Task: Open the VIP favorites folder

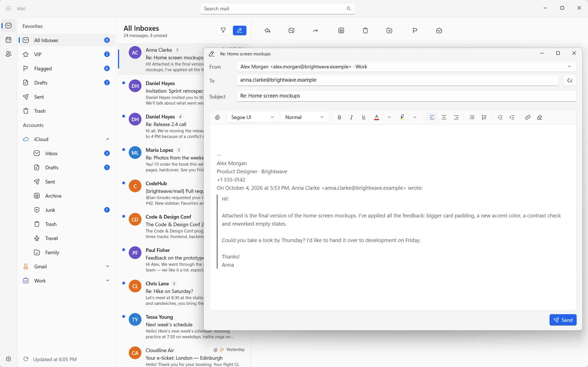Action: point(67,54)
